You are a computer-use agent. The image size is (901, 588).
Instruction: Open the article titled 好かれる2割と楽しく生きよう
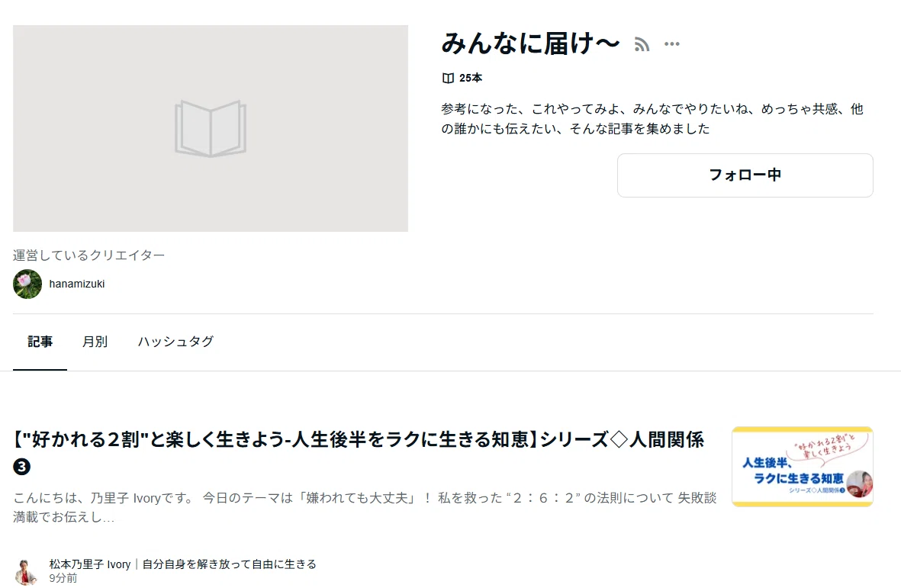tap(359, 440)
